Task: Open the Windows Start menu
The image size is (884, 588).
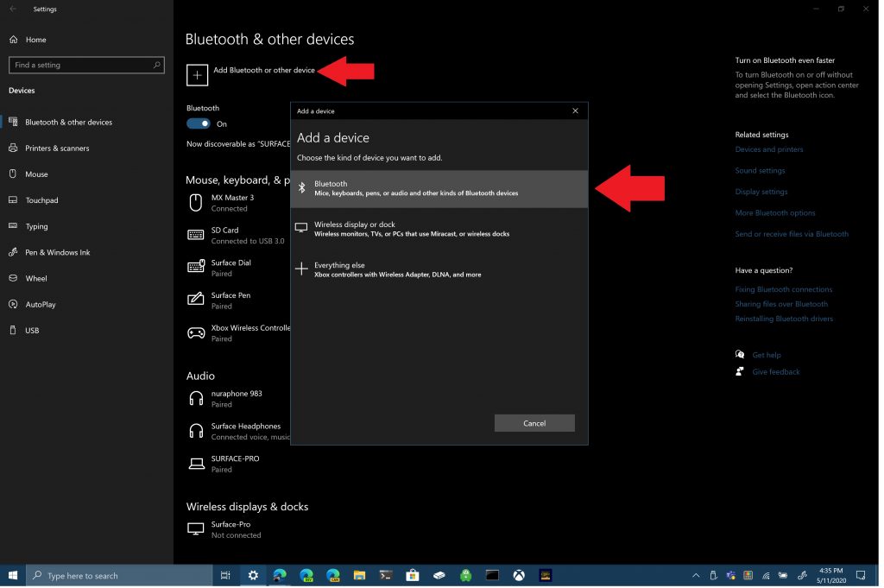Action: pyautogui.click(x=13, y=578)
